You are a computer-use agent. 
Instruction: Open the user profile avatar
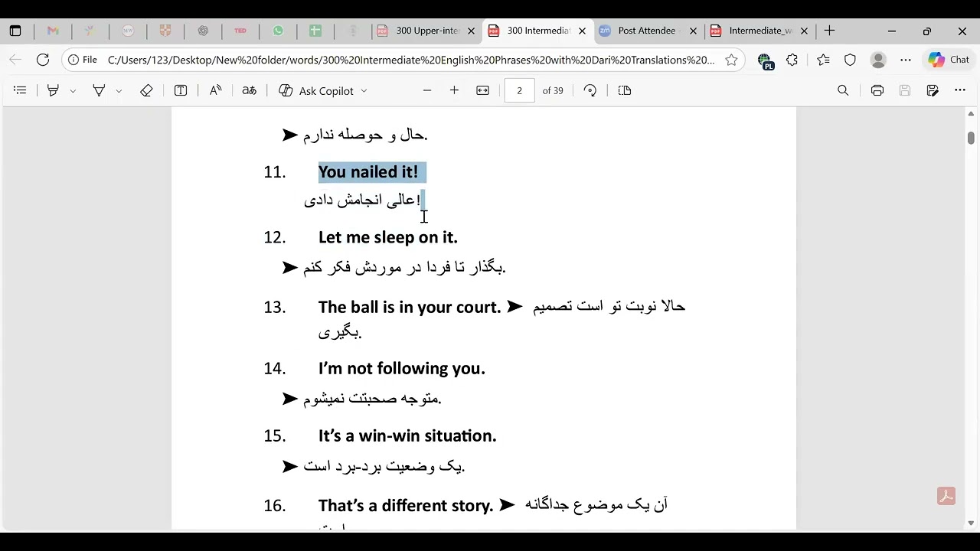click(879, 60)
